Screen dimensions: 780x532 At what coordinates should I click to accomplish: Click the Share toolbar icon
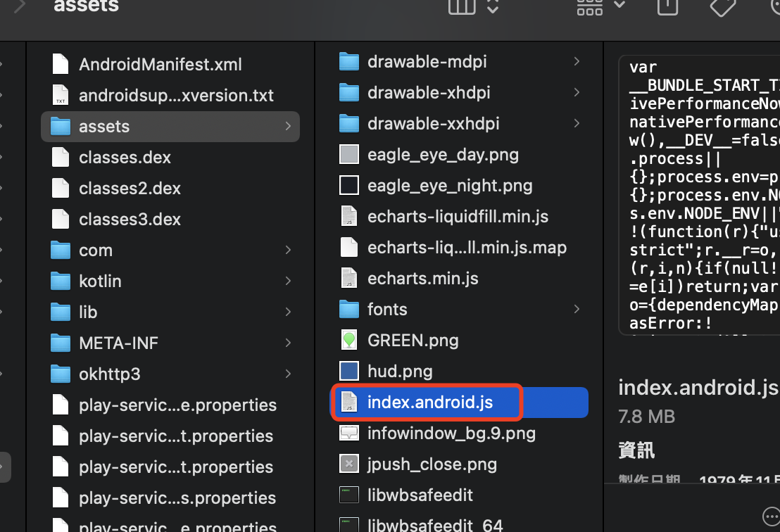click(667, 6)
